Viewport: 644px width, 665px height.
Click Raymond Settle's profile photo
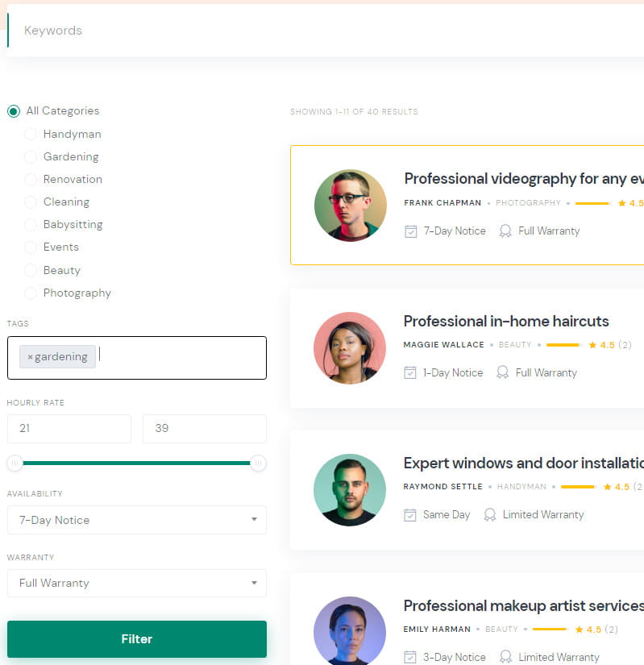pos(350,490)
